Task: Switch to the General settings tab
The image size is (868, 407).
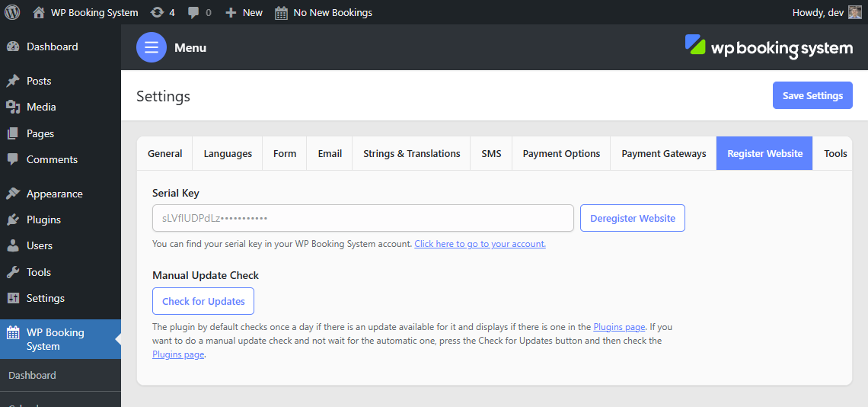Action: [x=165, y=154]
